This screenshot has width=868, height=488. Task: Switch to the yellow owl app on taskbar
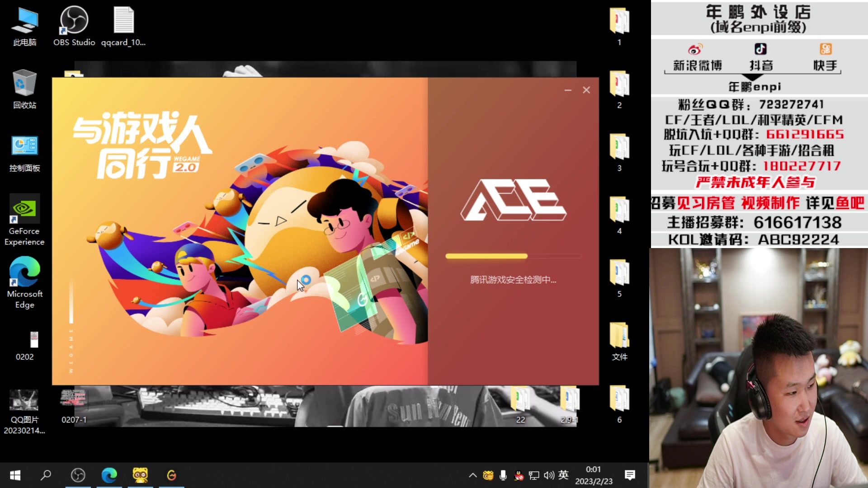(140, 475)
